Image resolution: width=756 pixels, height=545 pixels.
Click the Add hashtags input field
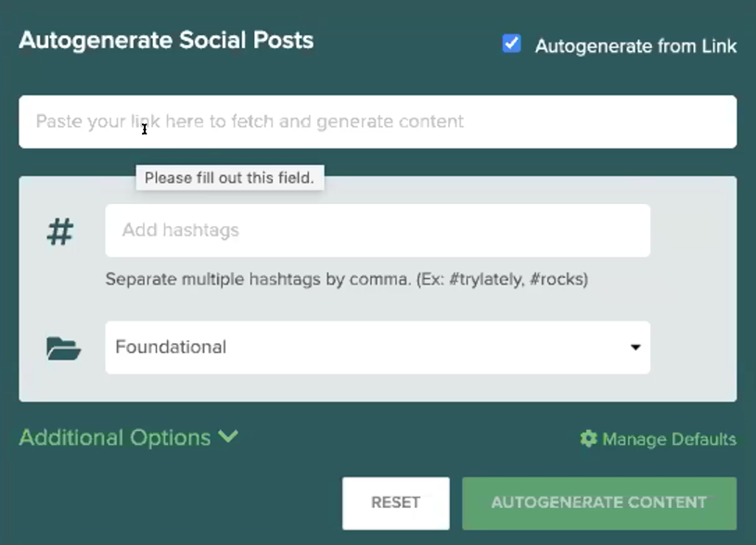click(378, 231)
